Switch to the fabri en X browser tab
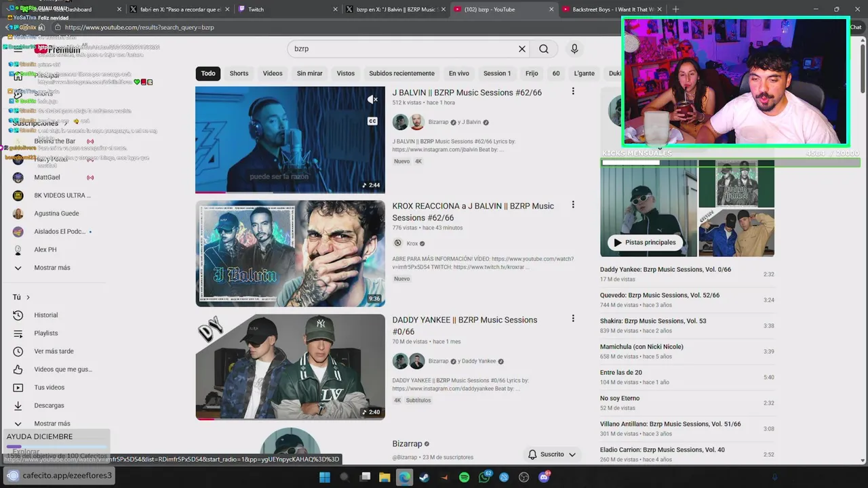 click(178, 9)
